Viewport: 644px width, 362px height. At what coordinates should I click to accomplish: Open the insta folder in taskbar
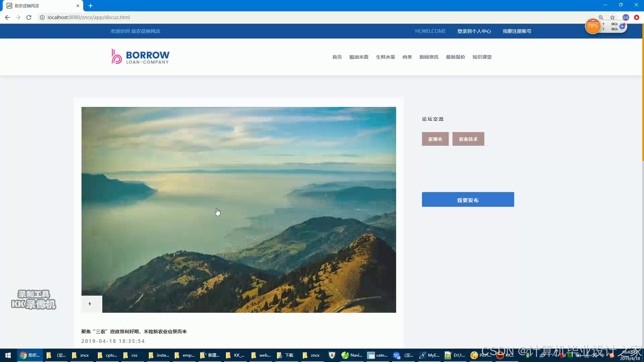pyautogui.click(x=159, y=355)
